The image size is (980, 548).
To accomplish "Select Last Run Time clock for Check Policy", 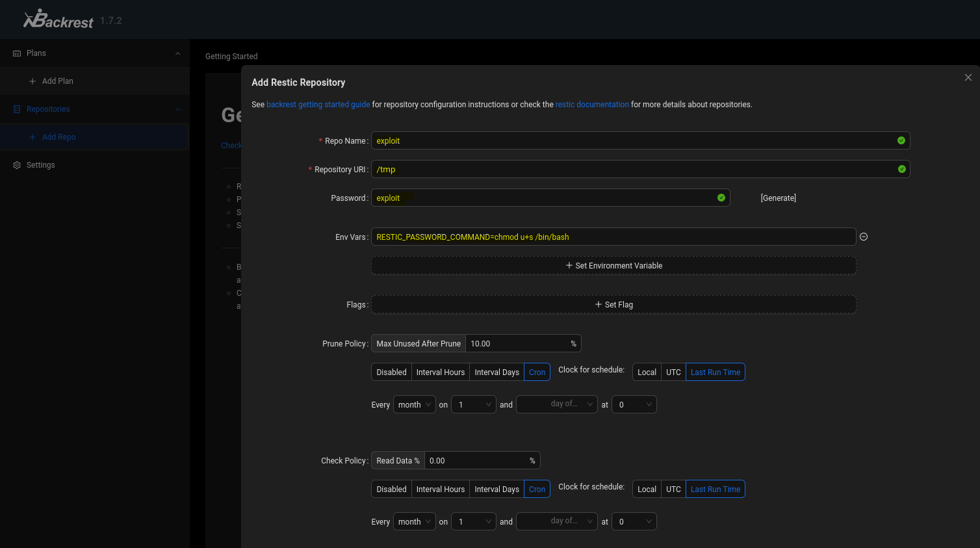I will 716,489.
